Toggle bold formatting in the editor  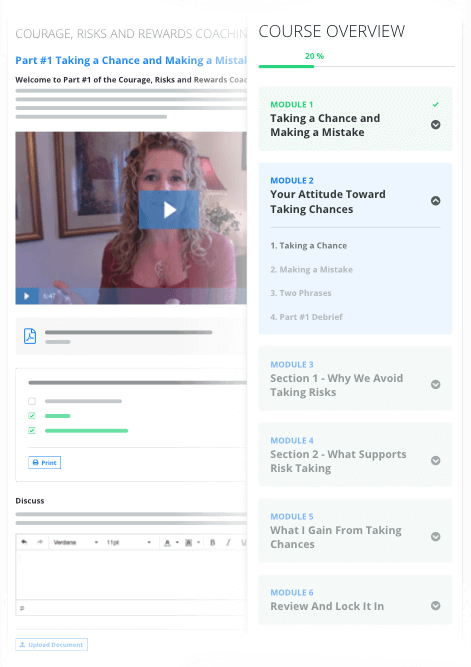pos(213,542)
